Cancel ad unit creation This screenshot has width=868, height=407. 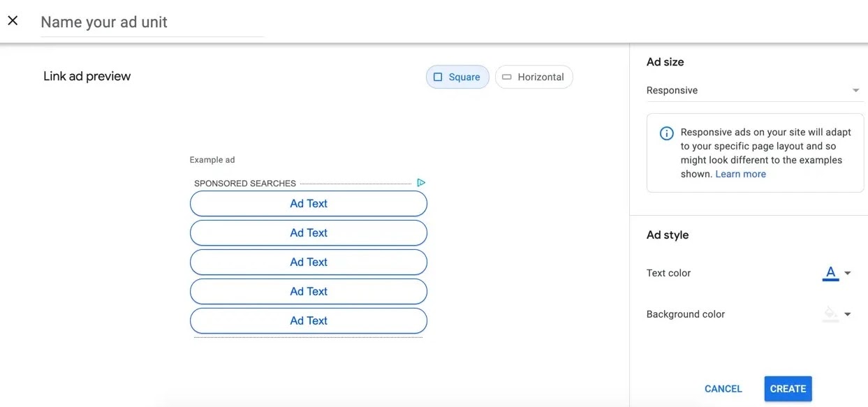point(723,389)
